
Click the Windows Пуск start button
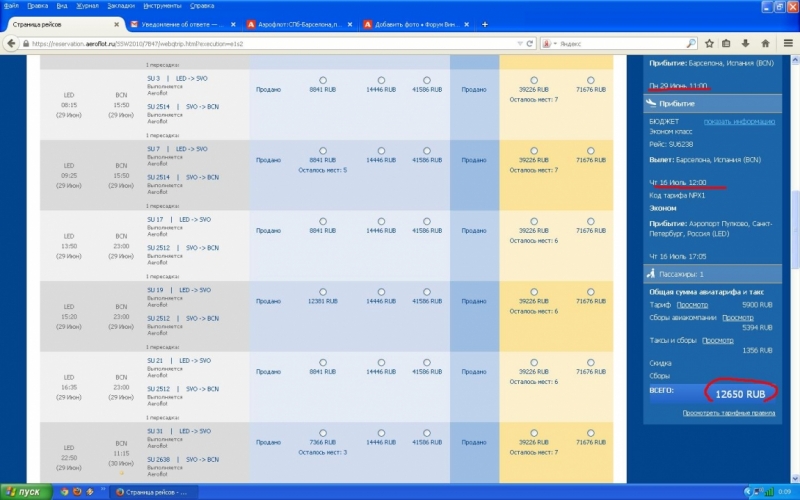pos(24,492)
